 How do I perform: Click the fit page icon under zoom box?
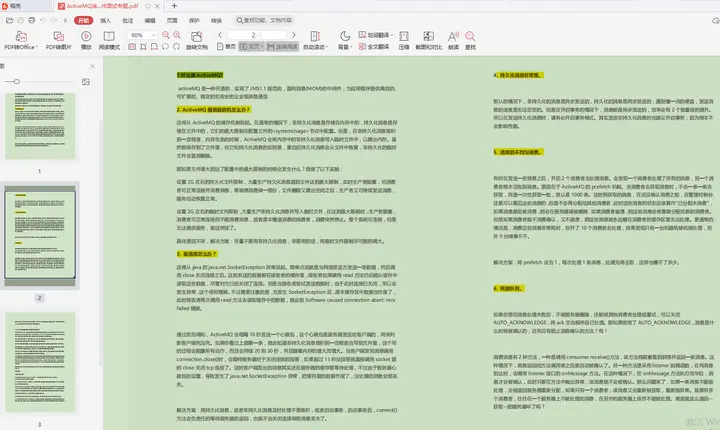coord(143,46)
